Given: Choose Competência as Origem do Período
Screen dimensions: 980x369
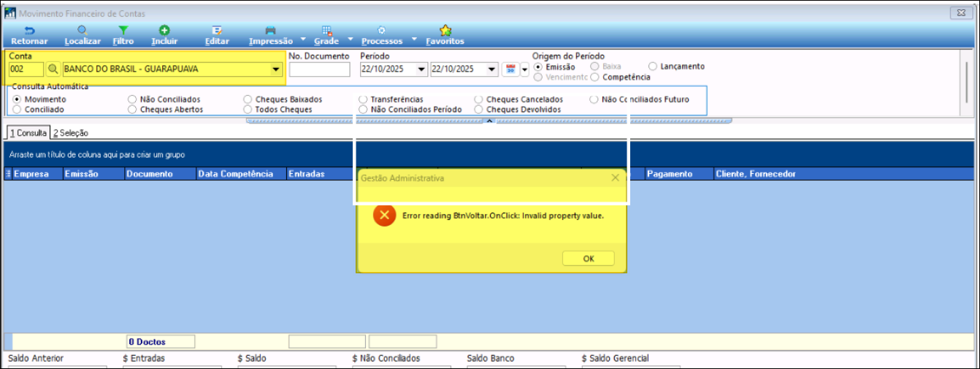Looking at the screenshot, I should pos(596,77).
